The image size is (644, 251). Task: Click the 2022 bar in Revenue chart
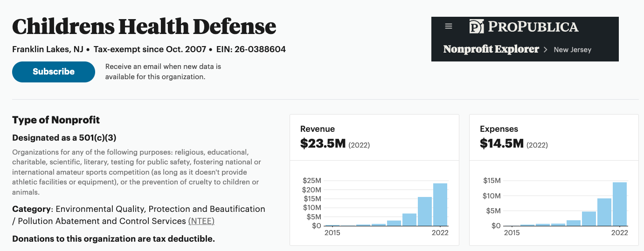440,204
